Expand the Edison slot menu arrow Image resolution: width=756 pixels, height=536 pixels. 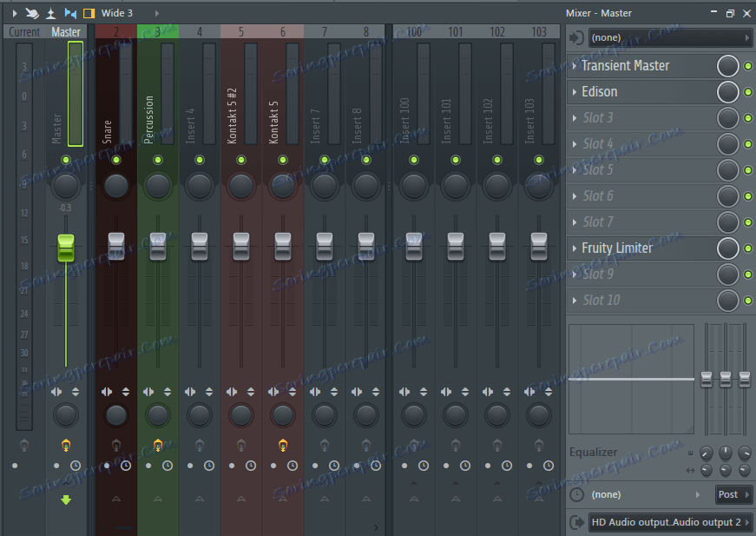(575, 92)
